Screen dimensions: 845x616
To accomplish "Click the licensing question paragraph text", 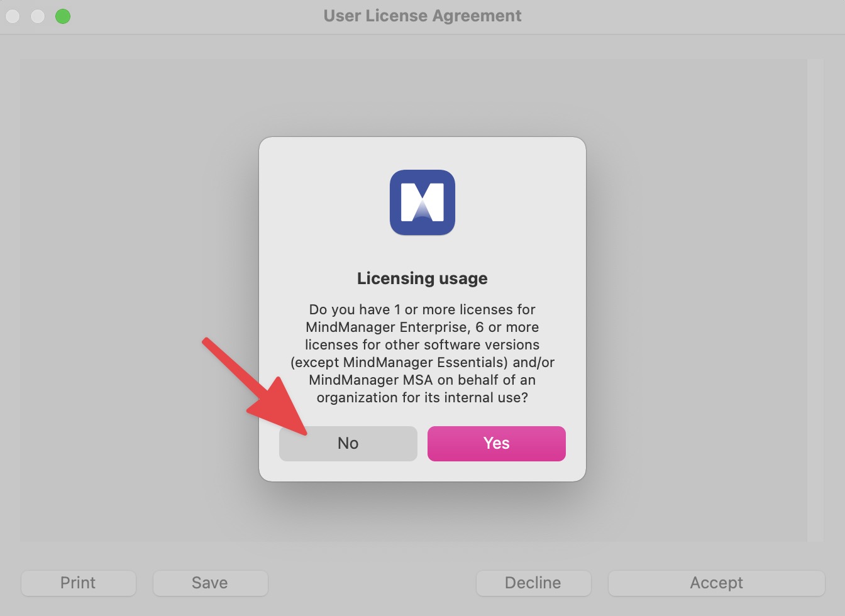I will pos(422,353).
